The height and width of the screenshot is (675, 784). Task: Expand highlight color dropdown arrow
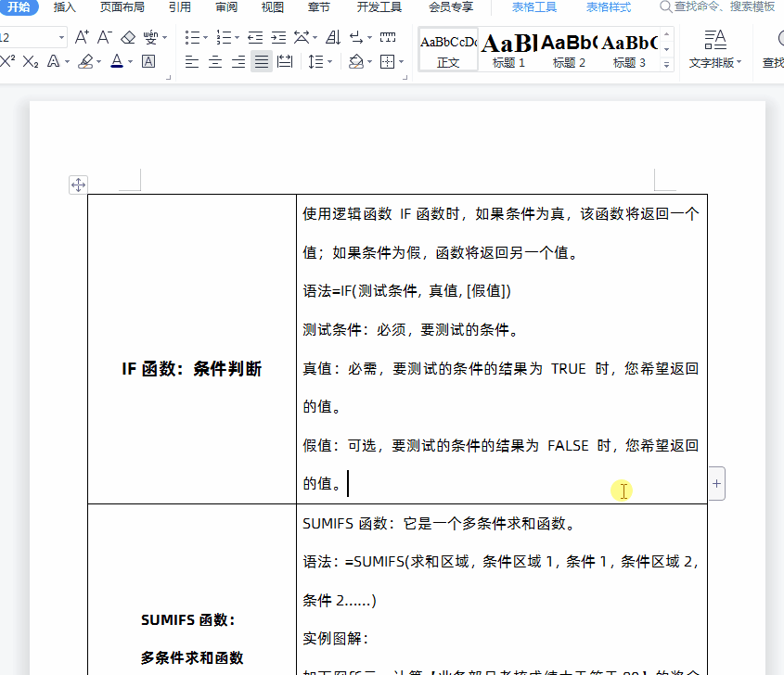[98, 62]
